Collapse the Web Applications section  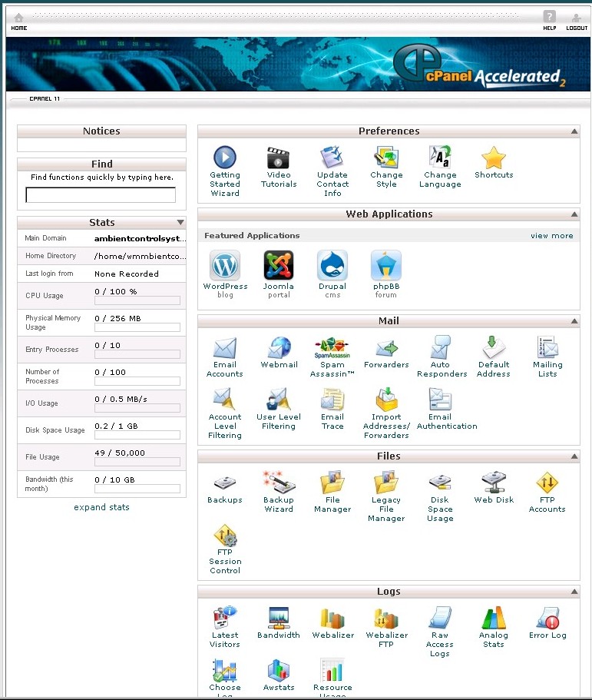tap(574, 214)
